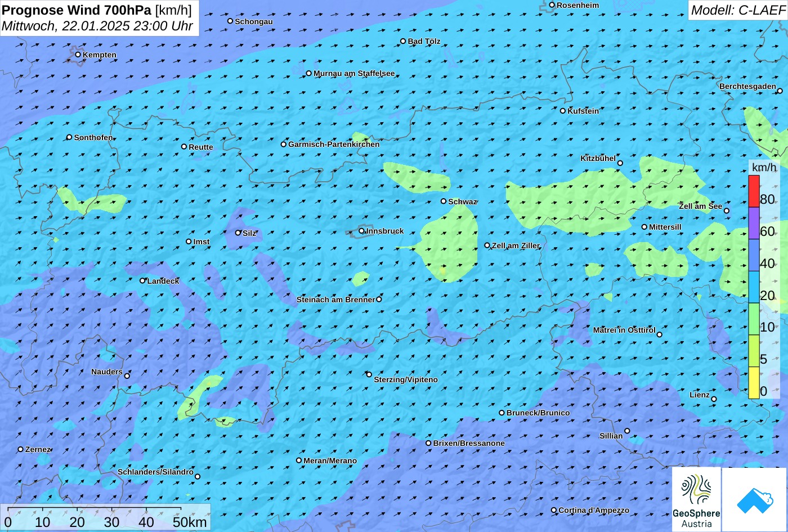Select the Cortina d'Ampezzo marker dot
This screenshot has width=788, height=532.
554,510
